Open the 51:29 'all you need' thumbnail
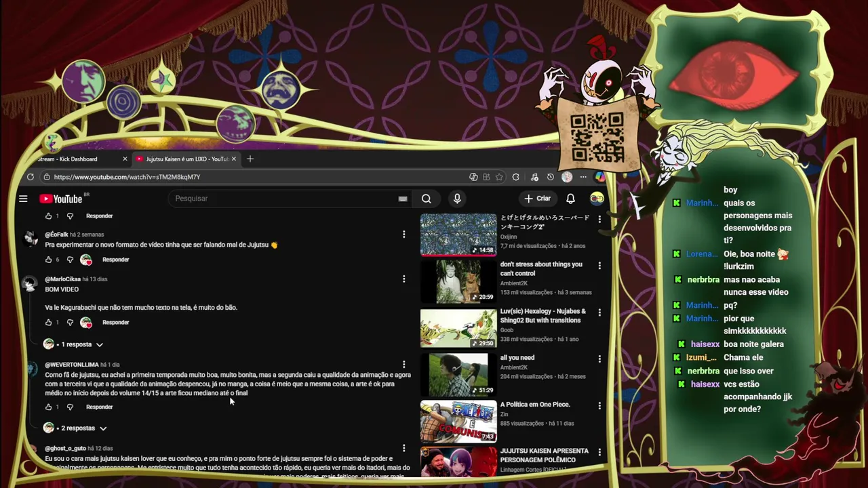The width and height of the screenshot is (868, 488). (458, 375)
